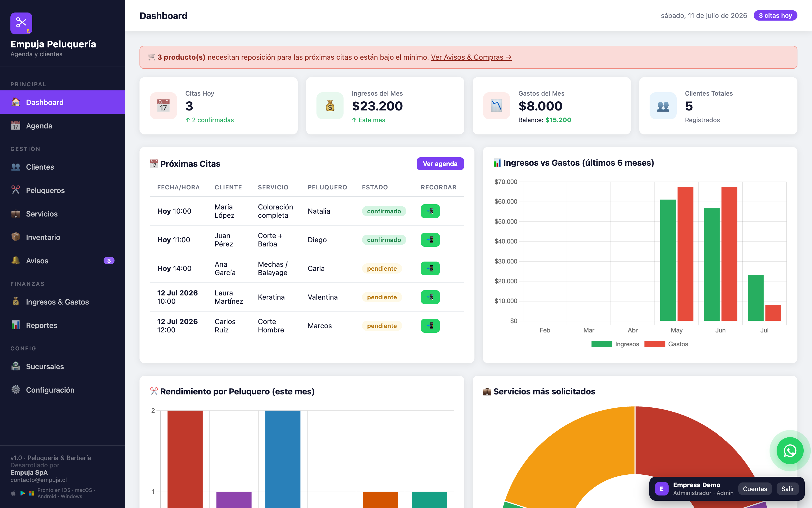Open Reportes in the sidebar
Image resolution: width=812 pixels, height=508 pixels.
62,325
